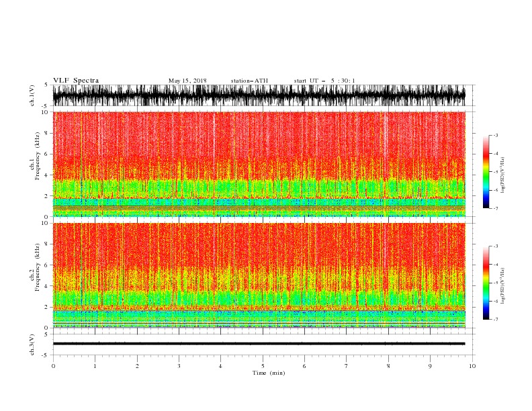Screen dimensions: 532x411
Task: Click the "6" kHz tick on ch.1 frequency axis
Action: coord(46,154)
